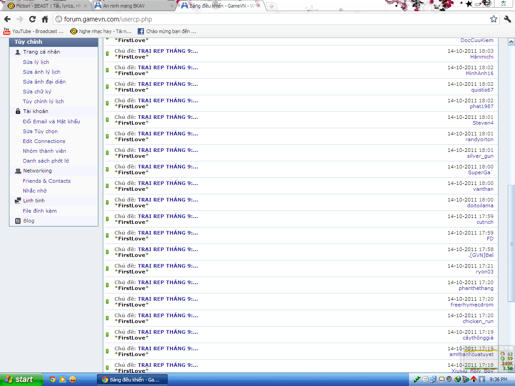Screen dimensions: 515x386
Task: Bookmark page with the star icon
Action: point(494,19)
